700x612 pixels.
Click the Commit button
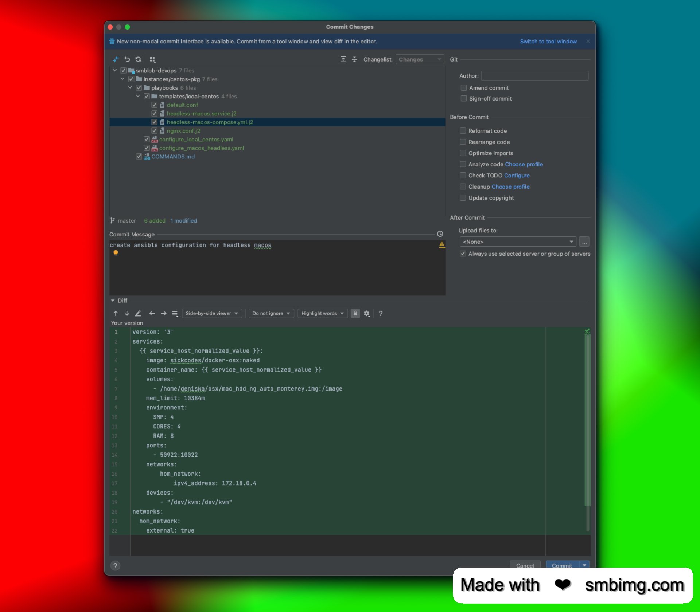coord(562,565)
